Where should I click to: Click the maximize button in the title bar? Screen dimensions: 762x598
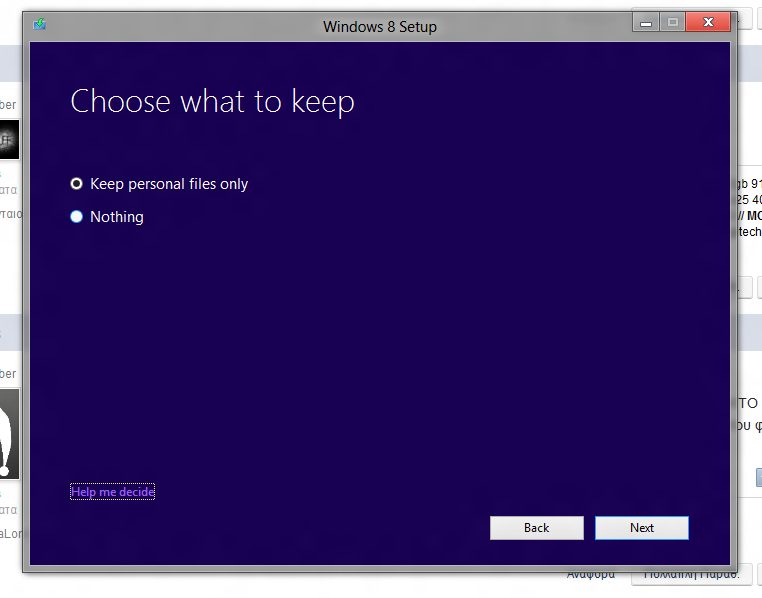673,22
